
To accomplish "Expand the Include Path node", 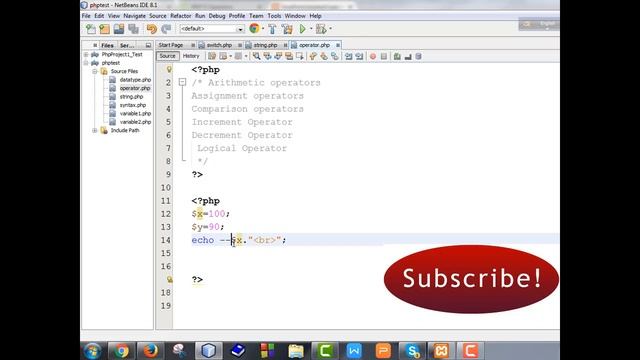I will pyautogui.click(x=95, y=130).
